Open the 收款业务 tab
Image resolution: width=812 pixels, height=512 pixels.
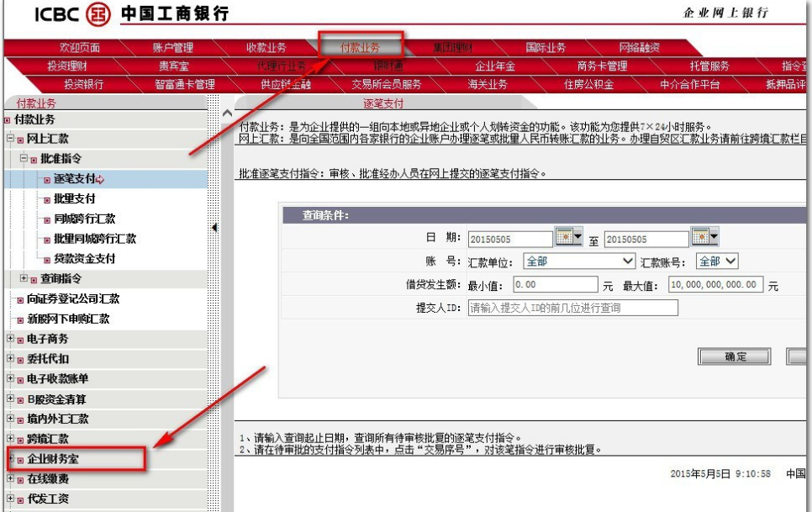(x=266, y=48)
